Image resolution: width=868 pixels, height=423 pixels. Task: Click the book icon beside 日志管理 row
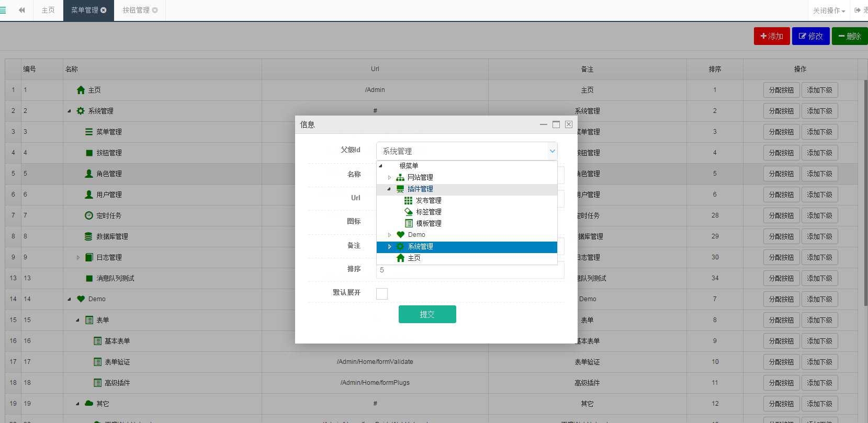coord(89,257)
